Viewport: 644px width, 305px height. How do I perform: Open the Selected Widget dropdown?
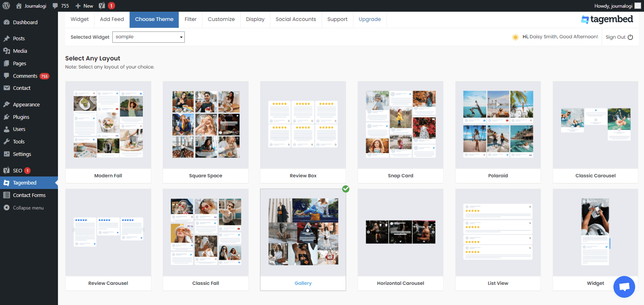pyautogui.click(x=148, y=37)
